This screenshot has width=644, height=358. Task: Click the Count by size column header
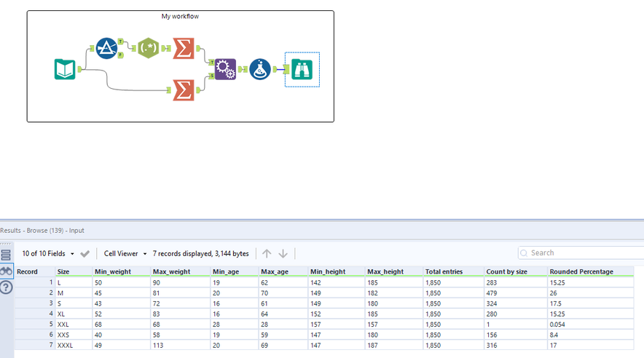(x=516, y=271)
